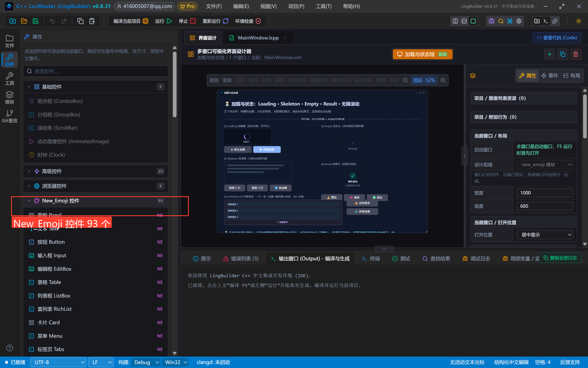Toggle the 停动画 button in canvas
588x368 pixels.
click(280, 188)
